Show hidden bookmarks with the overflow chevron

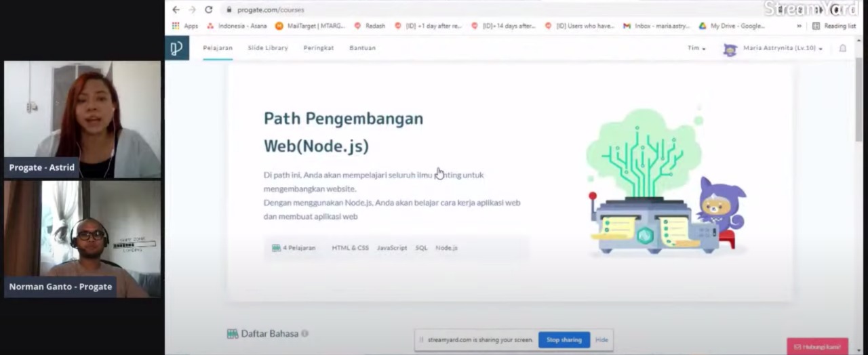point(799,26)
